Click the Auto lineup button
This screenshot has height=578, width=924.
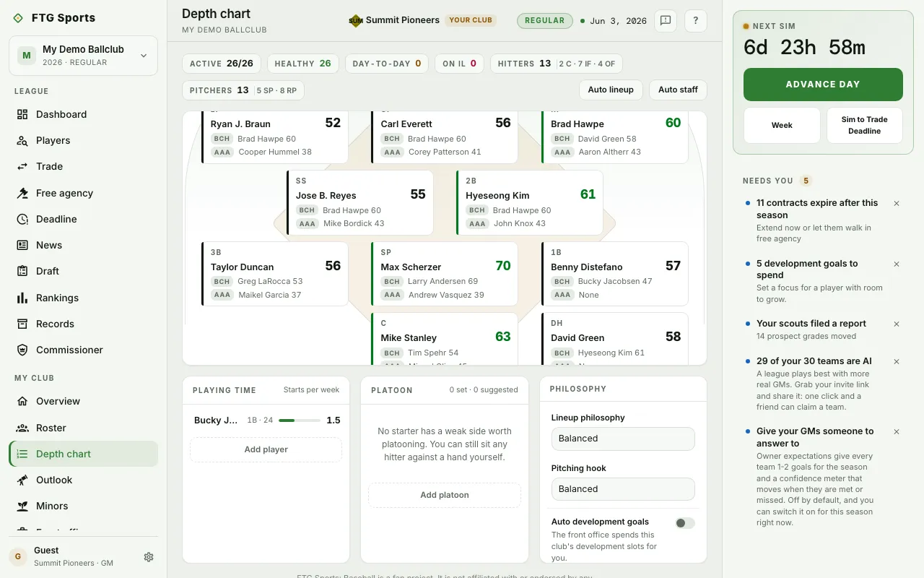611,90
